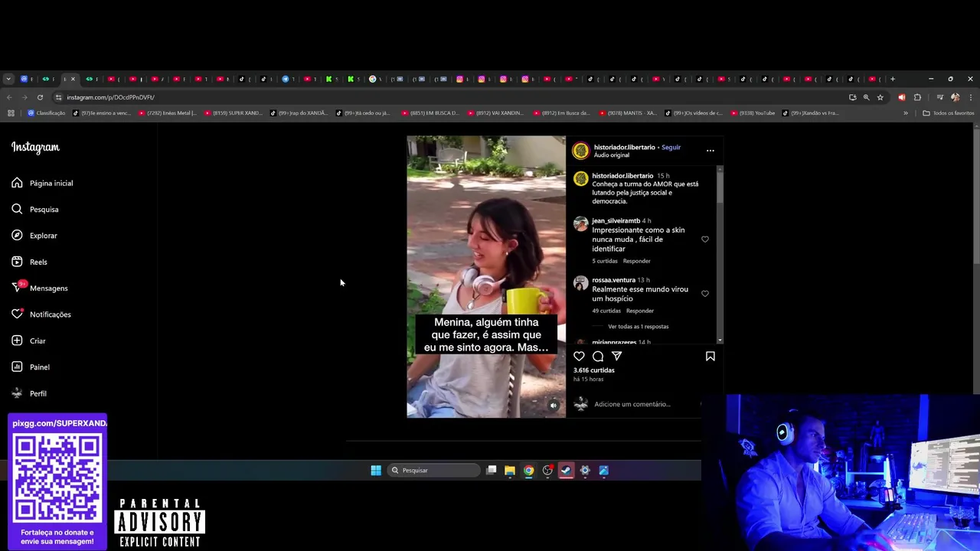
Task: Open the red speaker extension icon
Action: [901, 97]
